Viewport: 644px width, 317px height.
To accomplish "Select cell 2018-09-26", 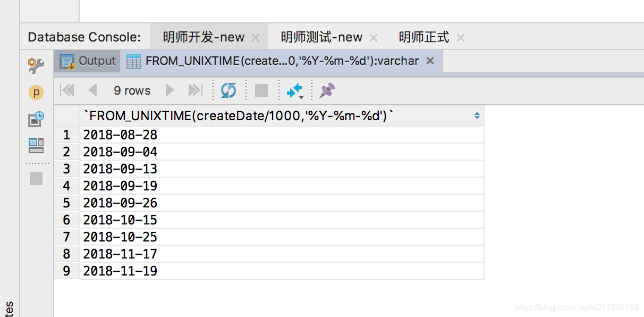I will click(x=282, y=203).
